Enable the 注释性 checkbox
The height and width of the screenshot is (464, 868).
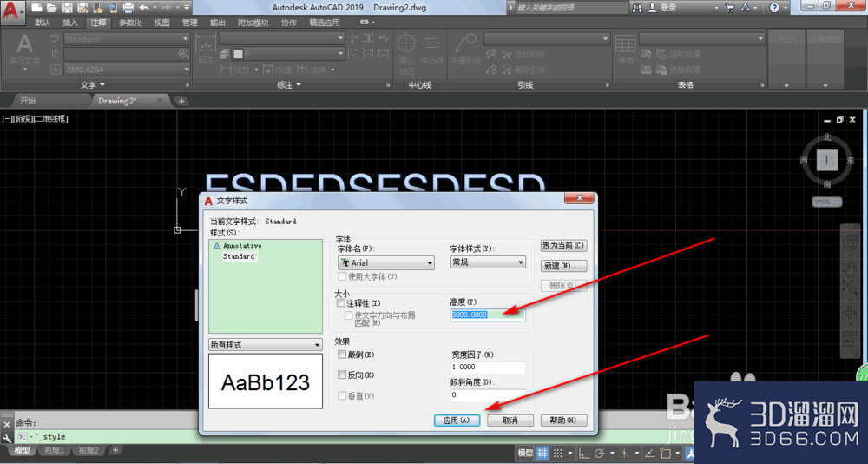click(341, 303)
